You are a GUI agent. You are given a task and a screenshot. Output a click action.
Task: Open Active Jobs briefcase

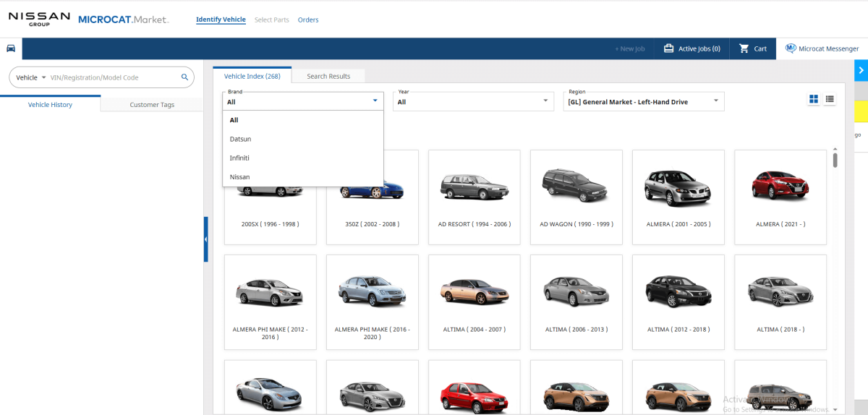(x=692, y=48)
